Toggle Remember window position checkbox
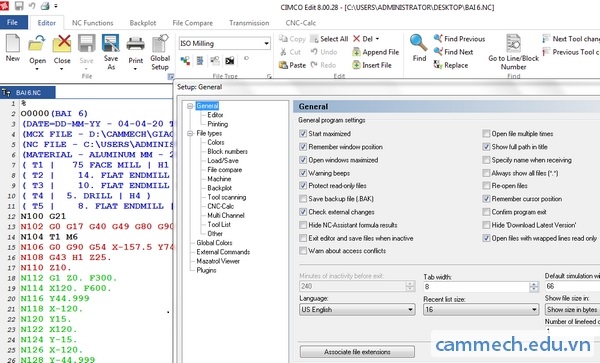This screenshot has width=600, height=363. coord(303,147)
